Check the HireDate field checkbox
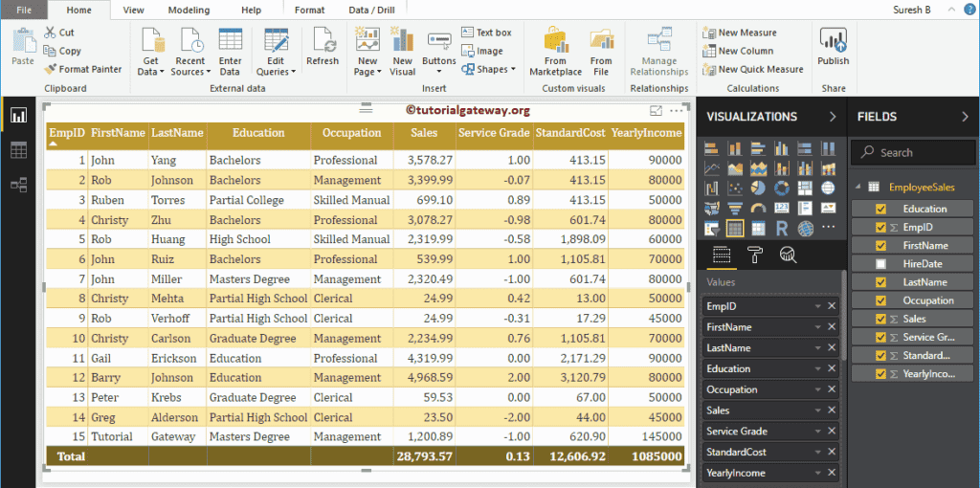The image size is (980, 488). 881,264
